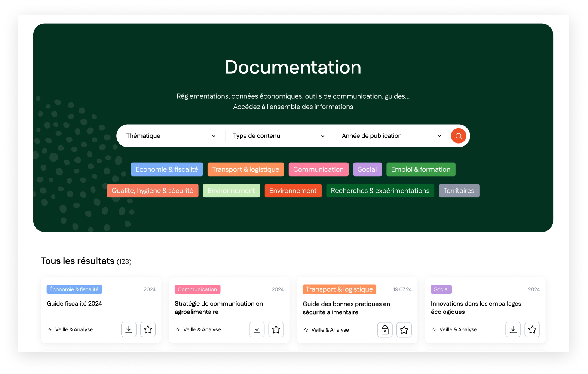Click lock icon on sécurité alimentaire guide
The image size is (588, 374).
click(385, 330)
